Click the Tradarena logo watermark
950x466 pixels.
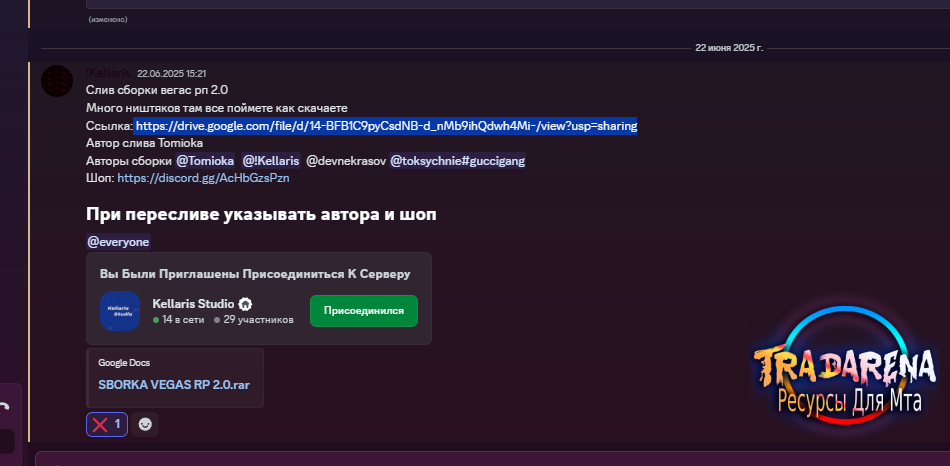845,380
